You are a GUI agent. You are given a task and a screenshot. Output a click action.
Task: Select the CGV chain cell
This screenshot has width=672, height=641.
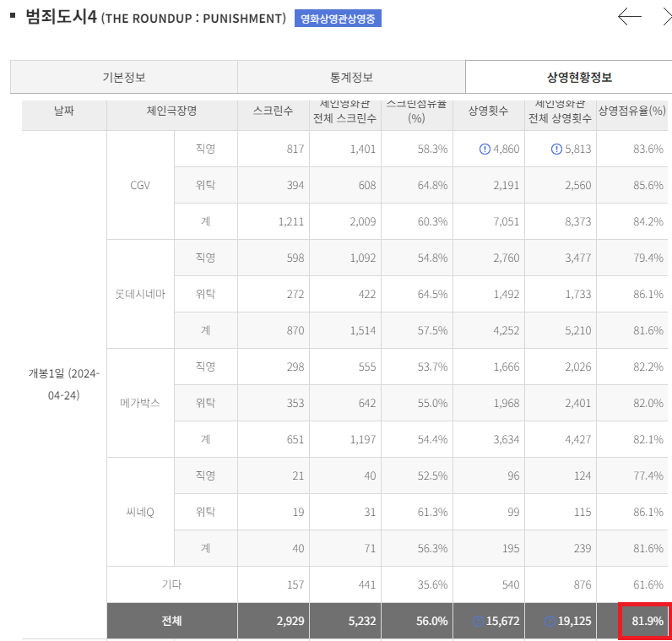click(x=140, y=185)
